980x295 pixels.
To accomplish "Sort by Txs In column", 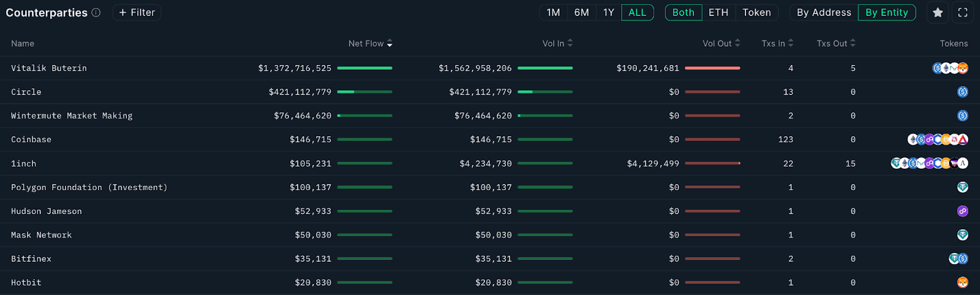I will [778, 44].
